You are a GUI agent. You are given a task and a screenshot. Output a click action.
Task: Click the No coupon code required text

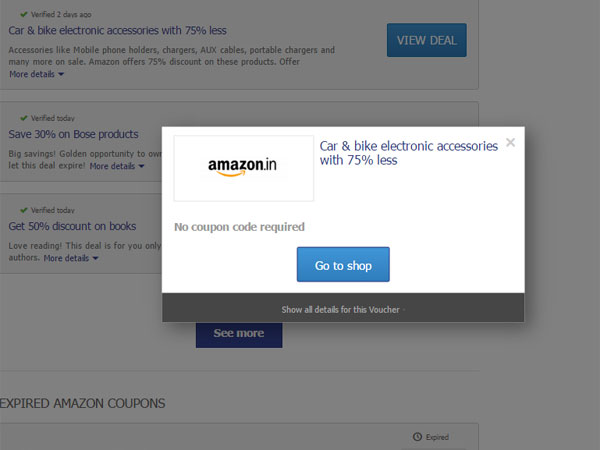pos(239,227)
